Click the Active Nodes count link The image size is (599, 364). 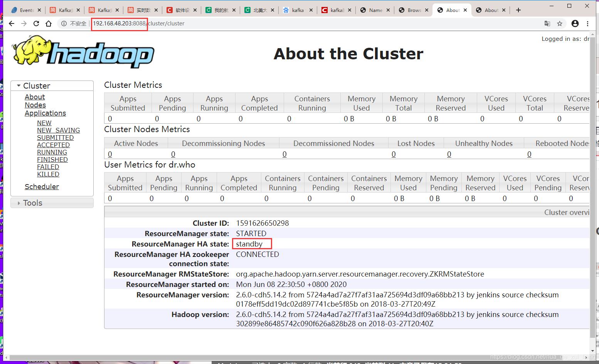pos(110,154)
